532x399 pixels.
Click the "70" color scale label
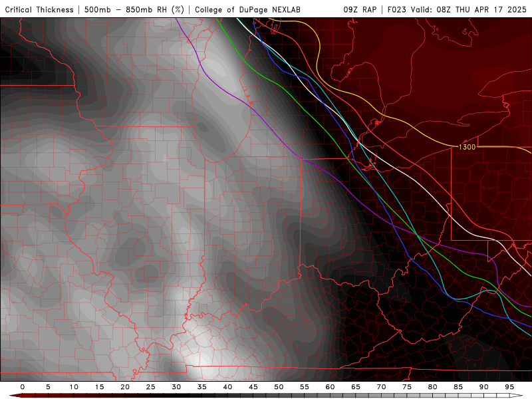coord(381,387)
